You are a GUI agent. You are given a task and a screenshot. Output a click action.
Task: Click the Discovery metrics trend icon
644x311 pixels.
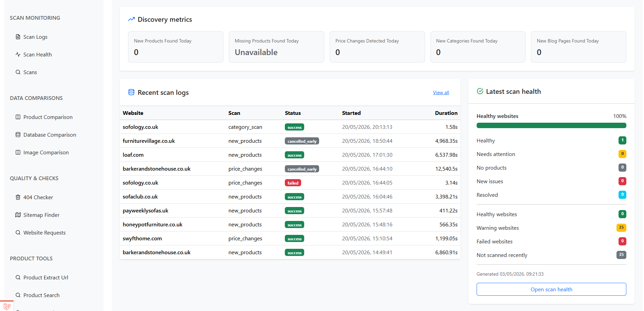[131, 19]
